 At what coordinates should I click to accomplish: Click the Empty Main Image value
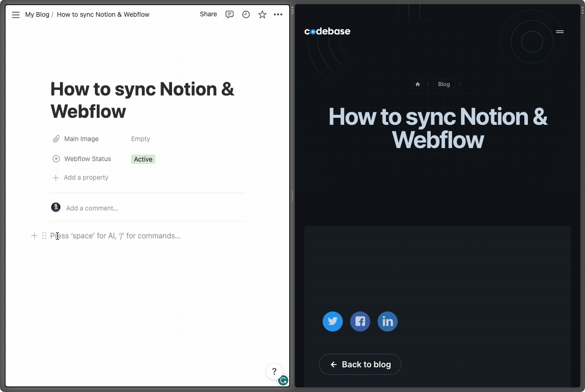[140, 139]
